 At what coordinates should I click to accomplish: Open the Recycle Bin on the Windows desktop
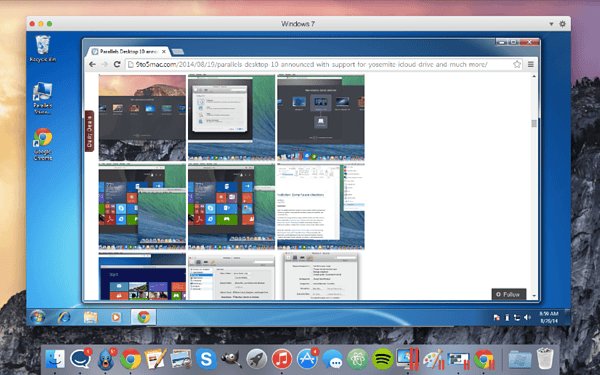42,49
